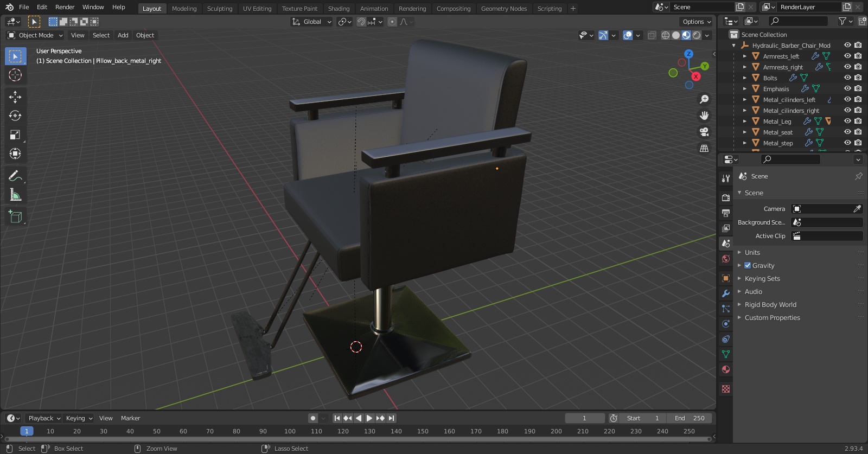Activate the Rotate tool
Screen dimensions: 868x454
(x=15, y=116)
